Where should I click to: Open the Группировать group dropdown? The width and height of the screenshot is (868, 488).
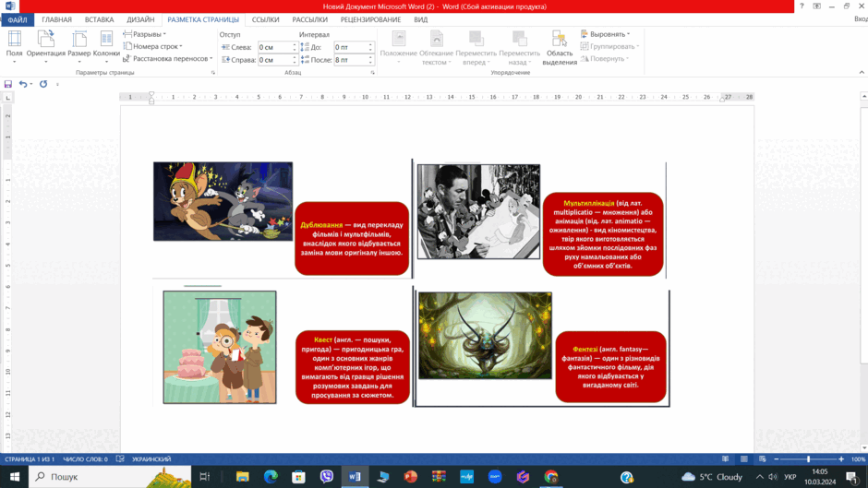coord(610,46)
